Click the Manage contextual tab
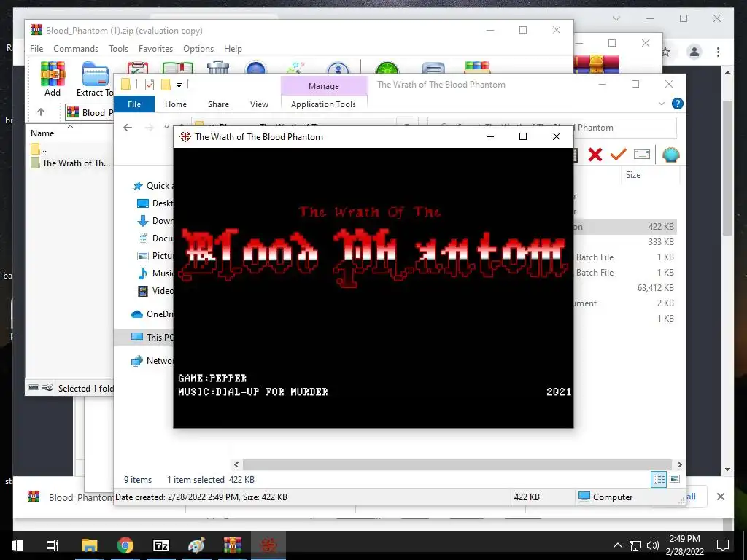The image size is (747, 560). click(324, 86)
